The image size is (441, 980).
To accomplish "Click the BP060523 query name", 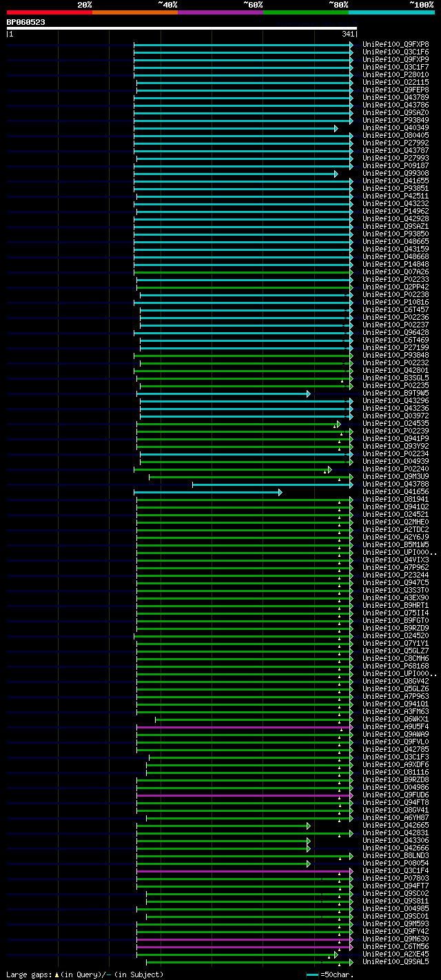I will click(x=26, y=22).
